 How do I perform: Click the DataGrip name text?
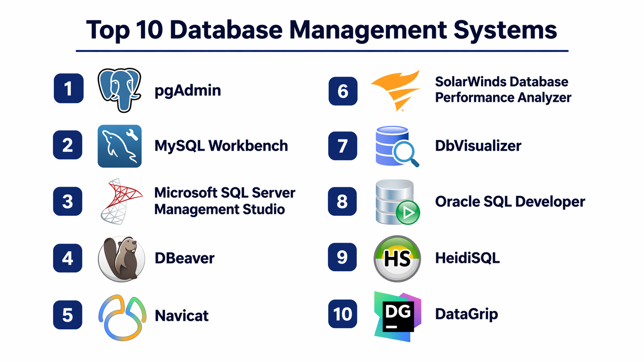point(466,314)
